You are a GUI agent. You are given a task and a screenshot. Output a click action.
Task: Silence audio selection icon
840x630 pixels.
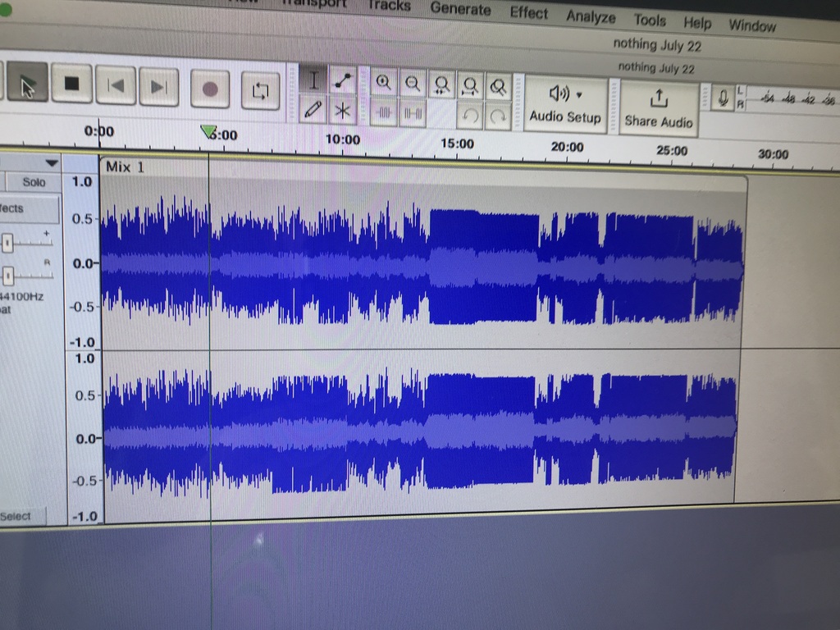click(413, 113)
